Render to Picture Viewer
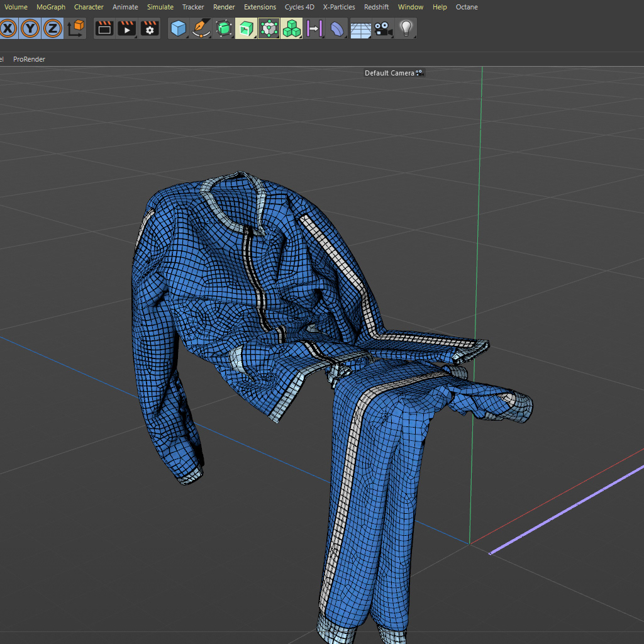The height and width of the screenshot is (644, 644). (127, 28)
